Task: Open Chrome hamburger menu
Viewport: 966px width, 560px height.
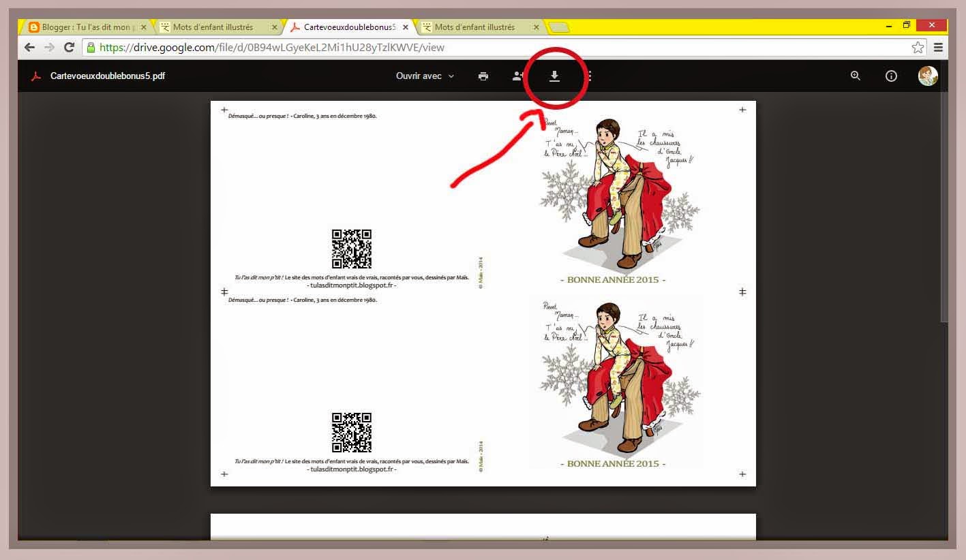Action: coord(939,47)
